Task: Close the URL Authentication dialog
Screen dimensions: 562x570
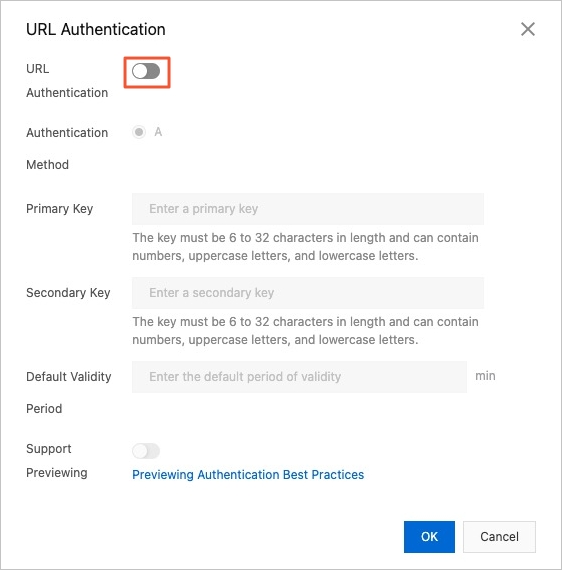Action: [527, 29]
